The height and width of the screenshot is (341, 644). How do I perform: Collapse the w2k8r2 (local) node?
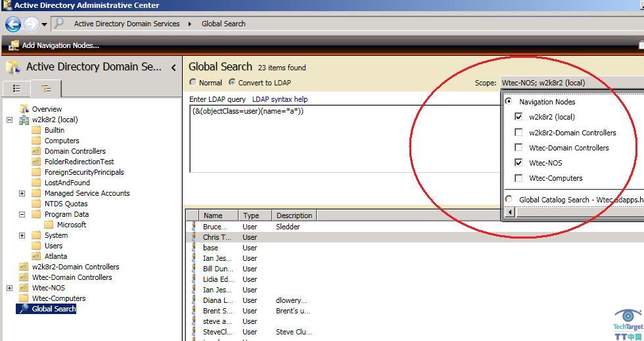pyautogui.click(x=9, y=120)
